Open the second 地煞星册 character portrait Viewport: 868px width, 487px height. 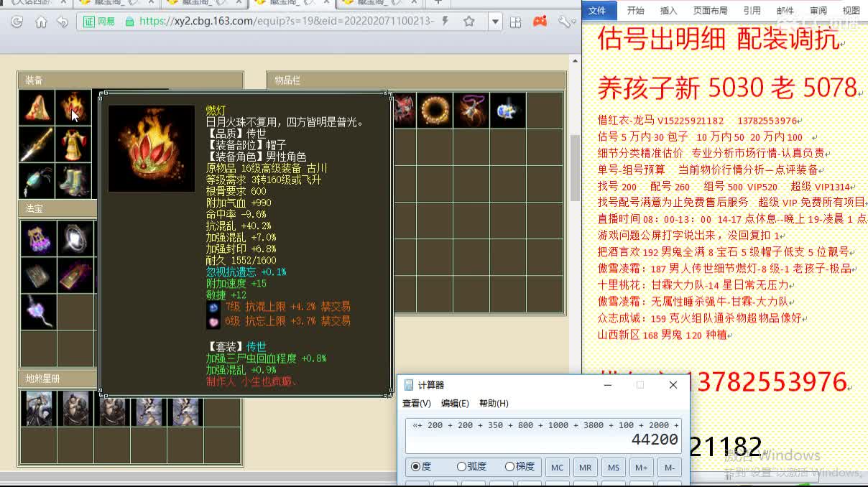click(x=75, y=409)
